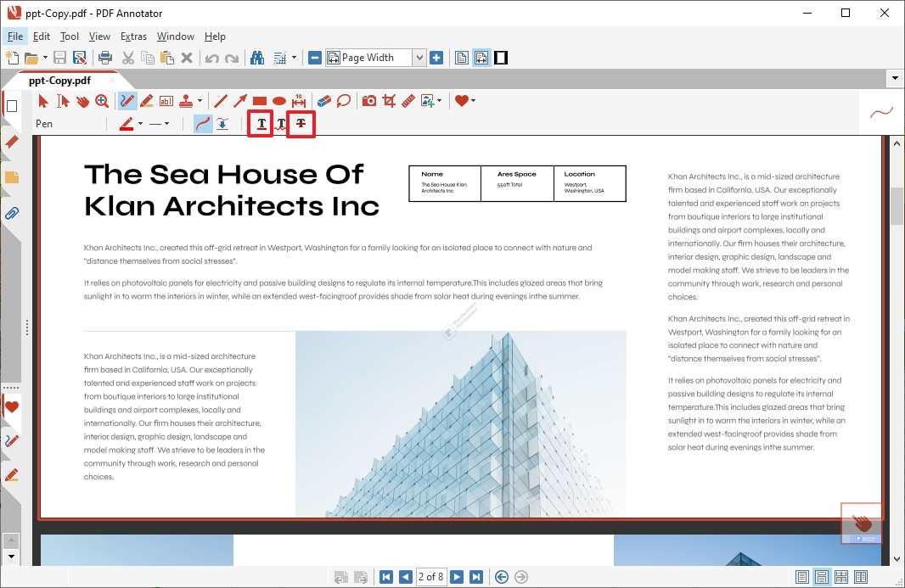This screenshot has width=905, height=588.
Task: Go to the next page
Action: tap(457, 577)
